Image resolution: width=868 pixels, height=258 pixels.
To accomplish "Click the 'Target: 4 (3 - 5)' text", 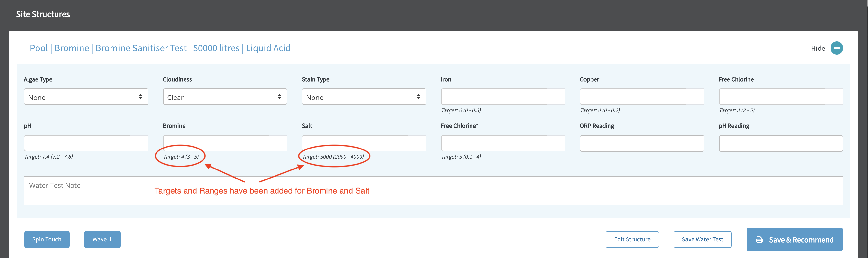I will tap(181, 157).
